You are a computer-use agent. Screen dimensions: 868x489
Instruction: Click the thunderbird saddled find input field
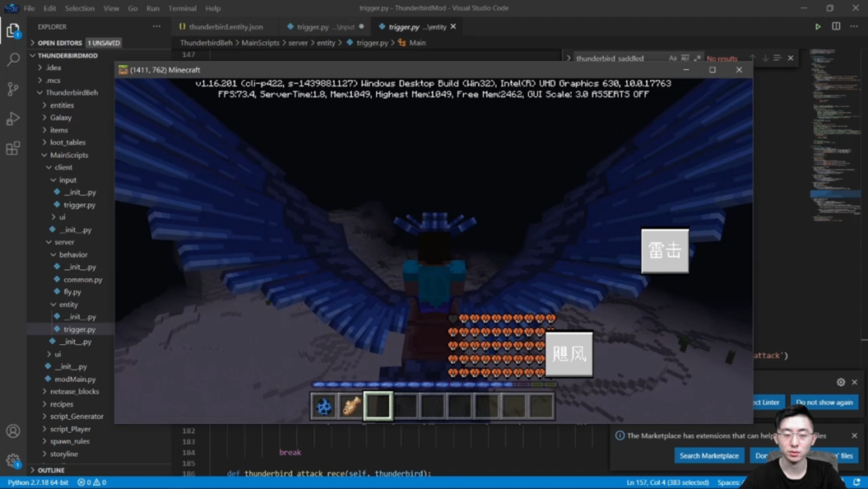(x=620, y=58)
